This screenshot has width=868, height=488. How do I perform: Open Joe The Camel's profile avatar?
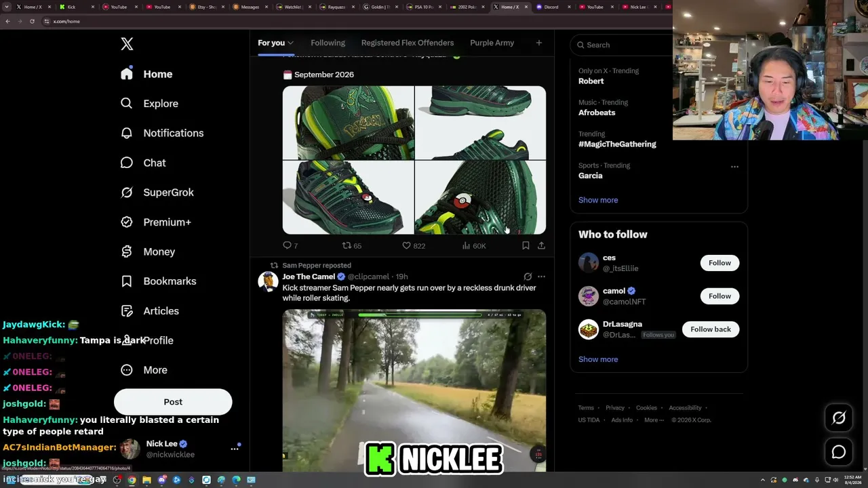click(268, 281)
